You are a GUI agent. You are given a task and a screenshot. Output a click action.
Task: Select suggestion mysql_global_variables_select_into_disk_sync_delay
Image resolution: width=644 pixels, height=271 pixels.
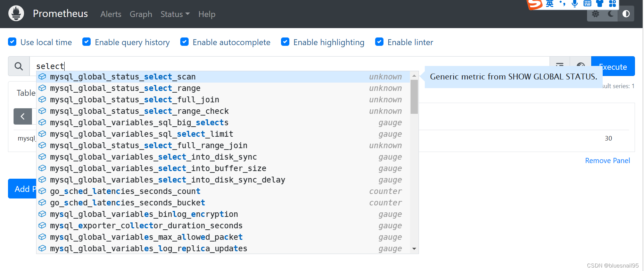click(x=223, y=180)
